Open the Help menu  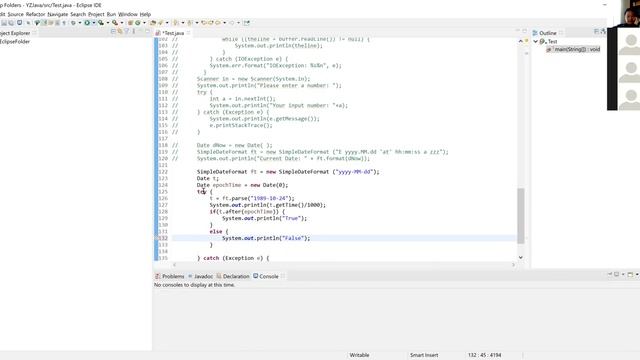[145, 14]
